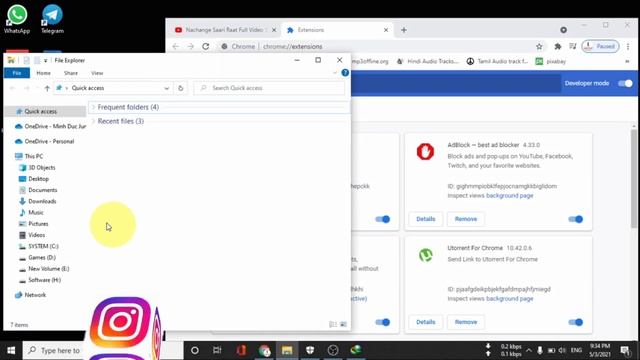Viewport: 640px width, 360px height.
Task: Disable AdBlock extension toggle
Action: (x=576, y=219)
